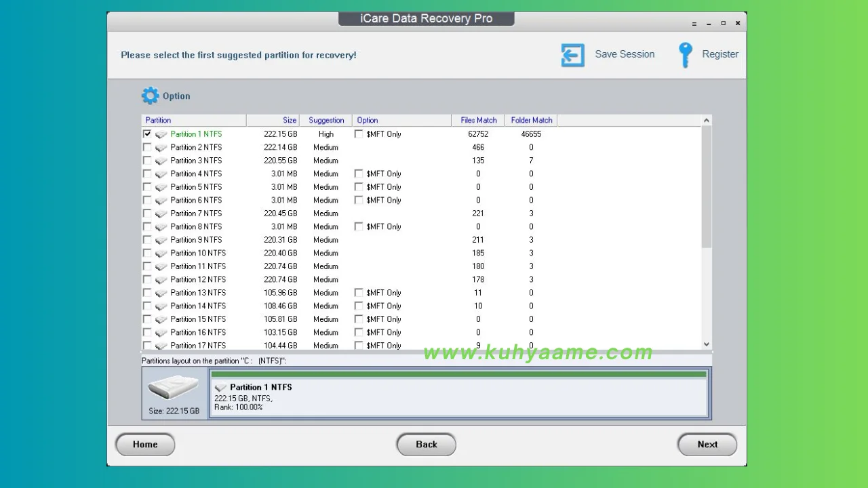Click the Home button
This screenshot has height=488, width=868.
point(145,445)
